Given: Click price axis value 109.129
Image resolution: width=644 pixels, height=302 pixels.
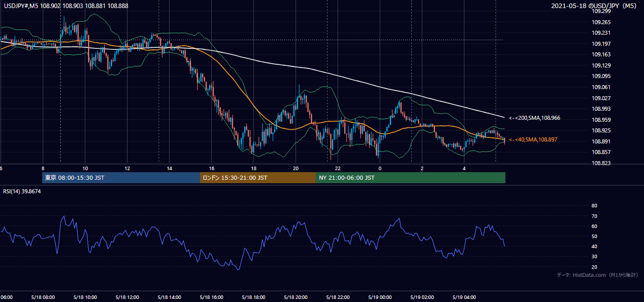Looking at the screenshot, I should point(601,65).
